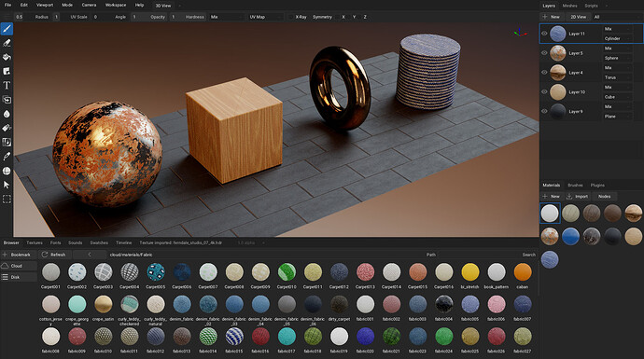Viewport: 644px width, 359px height.
Task: Select the Text tool
Action: coord(7,86)
